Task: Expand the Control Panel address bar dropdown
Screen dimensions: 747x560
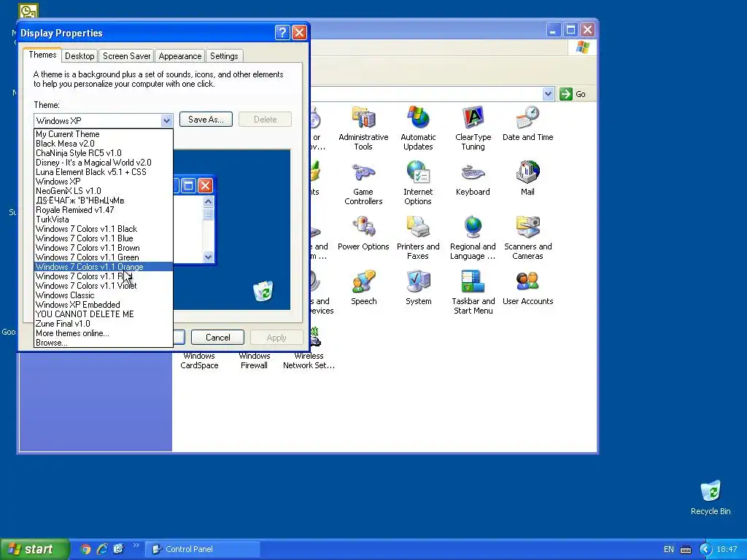Action: tap(548, 94)
